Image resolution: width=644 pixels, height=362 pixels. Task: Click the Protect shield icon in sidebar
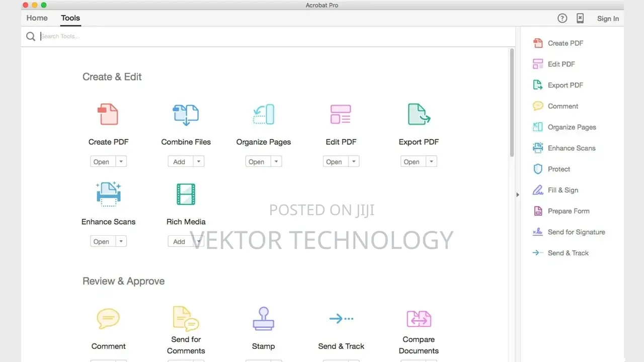point(538,169)
